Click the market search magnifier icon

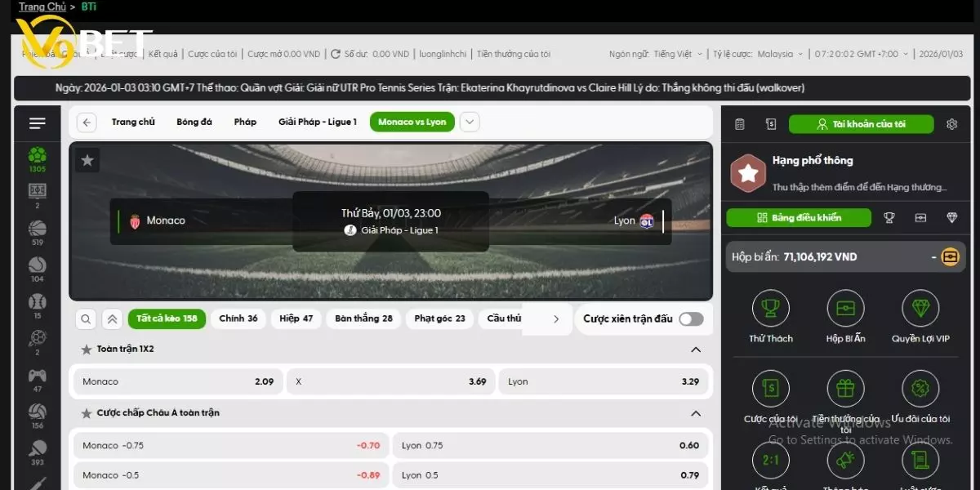(86, 318)
